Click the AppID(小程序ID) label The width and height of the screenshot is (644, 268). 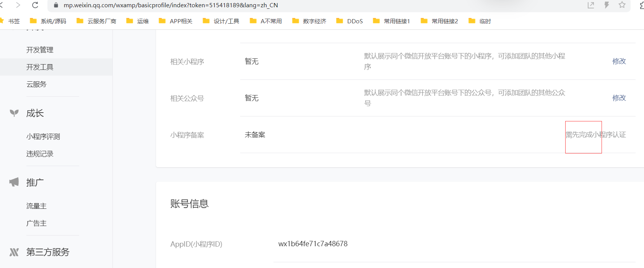coord(196,244)
